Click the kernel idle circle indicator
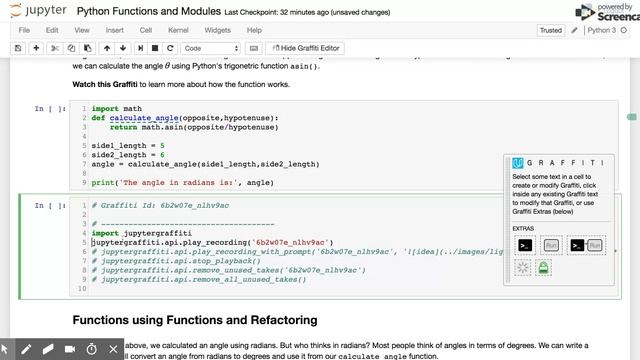This screenshot has width=640, height=360. click(624, 30)
